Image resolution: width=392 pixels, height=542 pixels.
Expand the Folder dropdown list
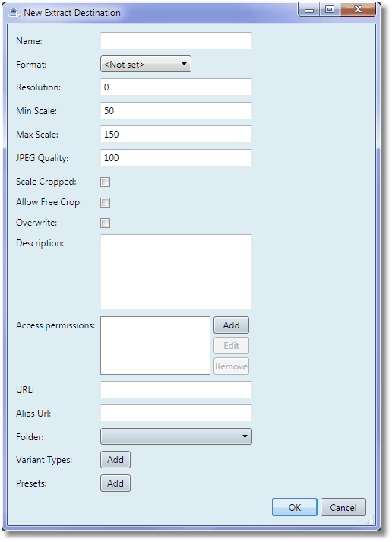(x=176, y=436)
